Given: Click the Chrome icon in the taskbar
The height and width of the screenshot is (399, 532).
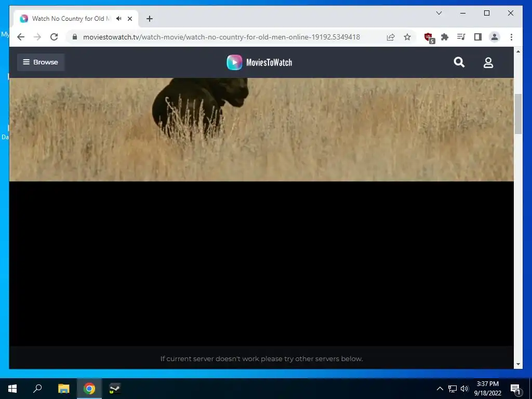Looking at the screenshot, I should tap(89, 389).
